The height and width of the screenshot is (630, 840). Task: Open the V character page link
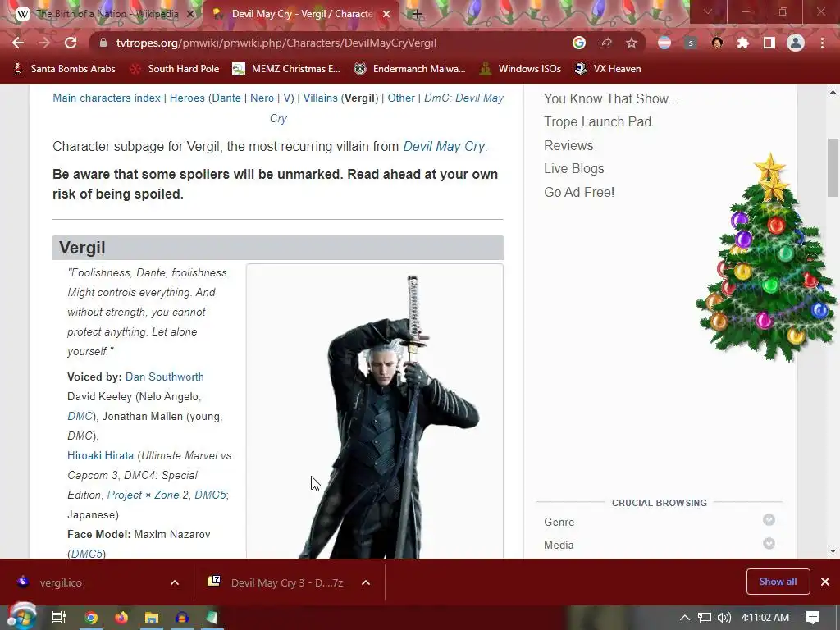[x=287, y=98]
